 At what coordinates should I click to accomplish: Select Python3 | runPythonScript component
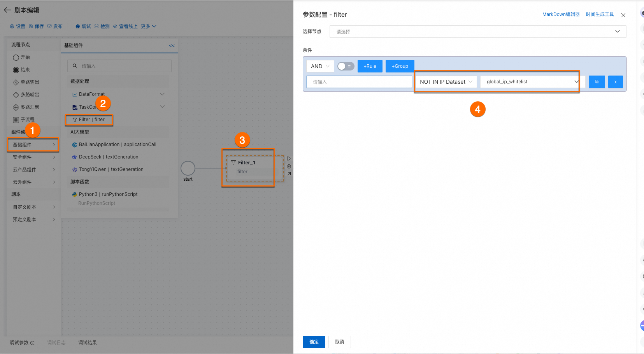point(105,194)
